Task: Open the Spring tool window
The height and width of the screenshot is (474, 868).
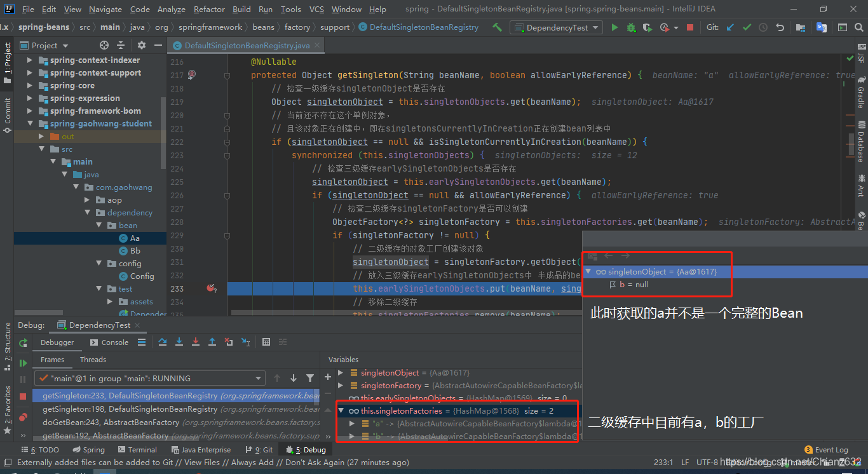Action: coord(88,450)
